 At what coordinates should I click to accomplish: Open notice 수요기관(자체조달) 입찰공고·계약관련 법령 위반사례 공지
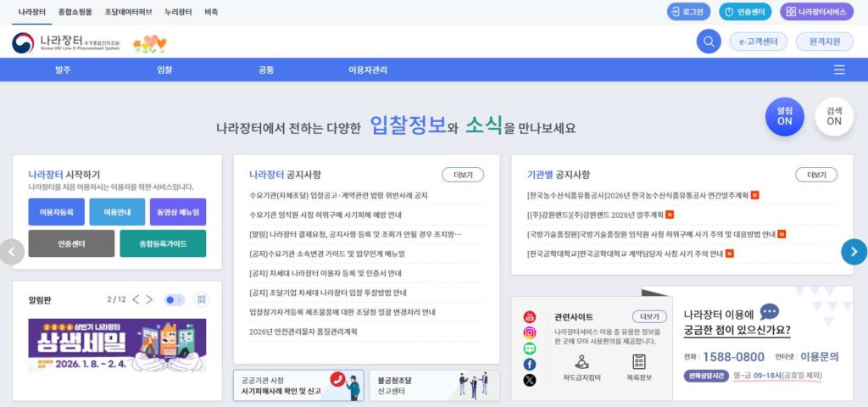(x=338, y=196)
